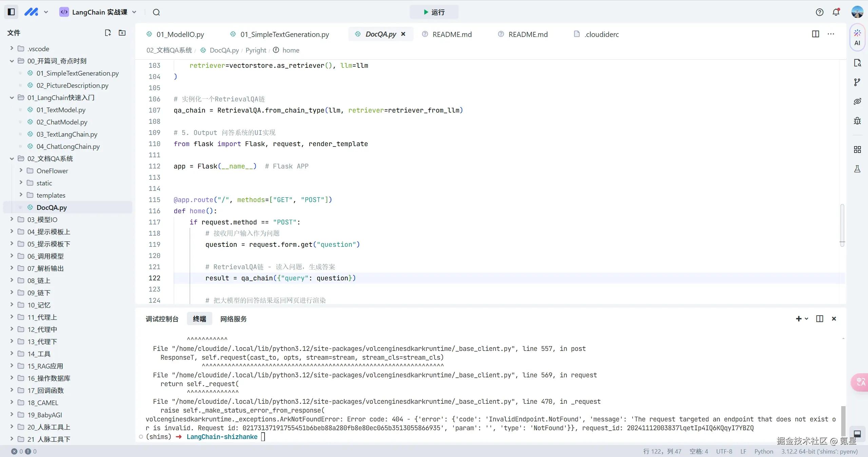Create a new file in explorer
Screen dimensions: 868x457
click(108, 33)
